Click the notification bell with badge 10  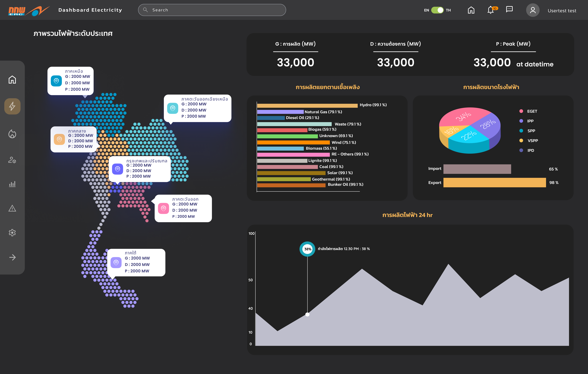(x=491, y=10)
